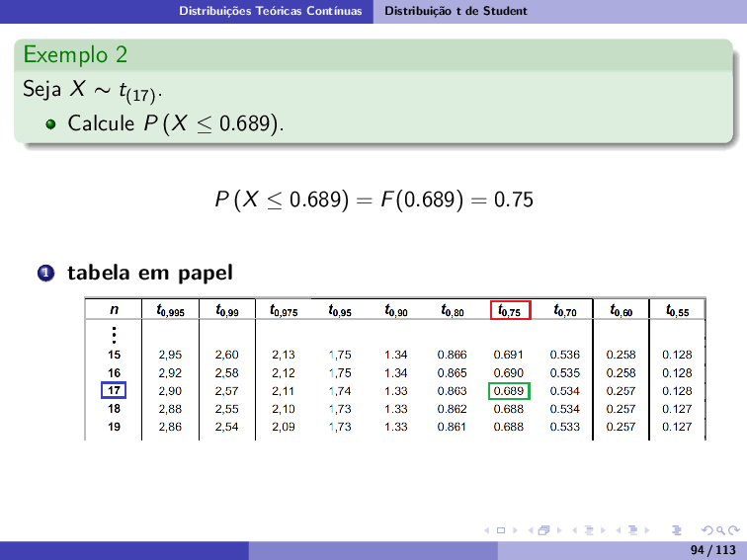Click column header t0,60
747x560 pixels.
(x=622, y=310)
